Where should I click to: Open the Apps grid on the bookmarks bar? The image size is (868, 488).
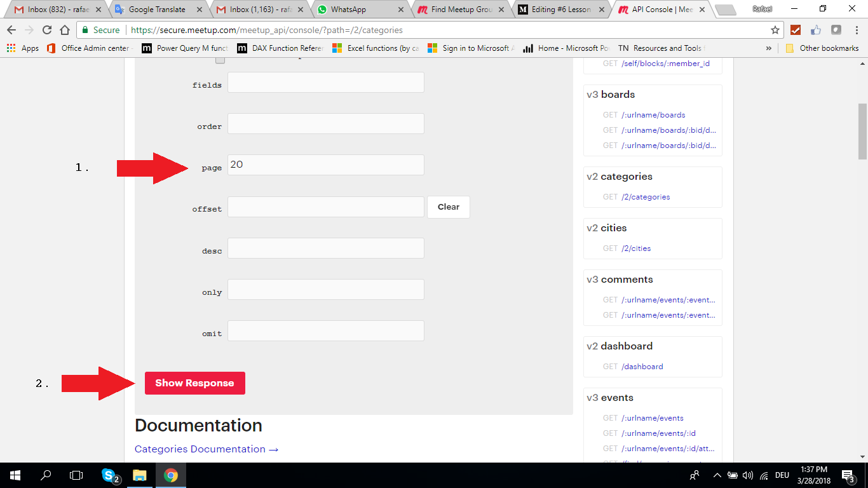click(10, 48)
